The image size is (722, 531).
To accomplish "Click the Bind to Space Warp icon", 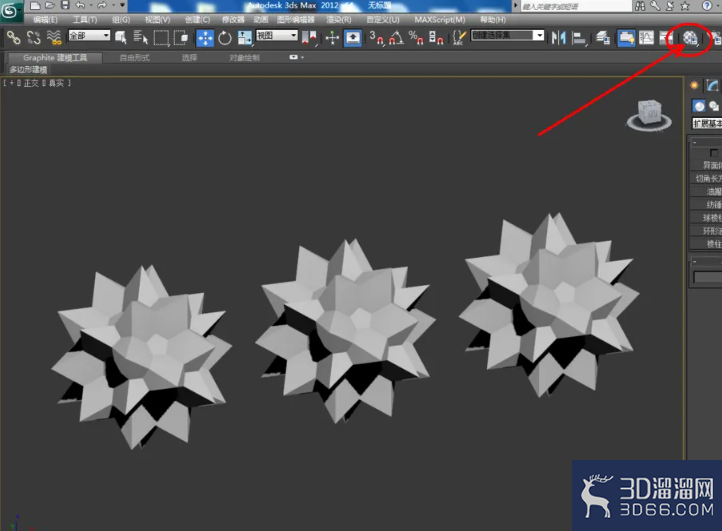I will 54,37.
